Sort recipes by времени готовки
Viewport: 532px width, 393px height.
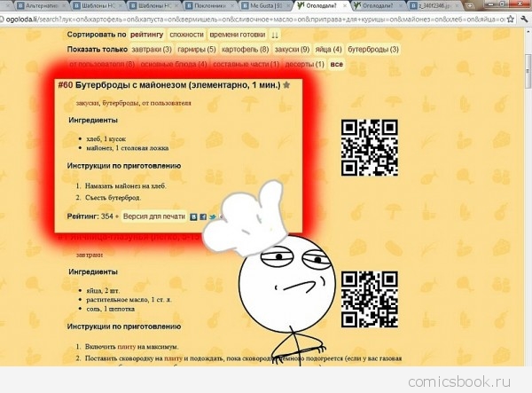click(238, 35)
